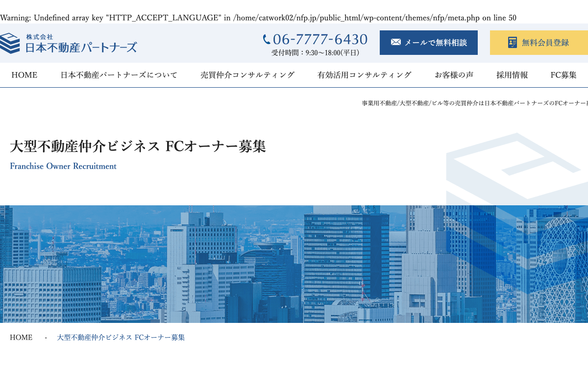Click the PHP warning message text
Viewport: 588px width, 392px height.
(258, 18)
